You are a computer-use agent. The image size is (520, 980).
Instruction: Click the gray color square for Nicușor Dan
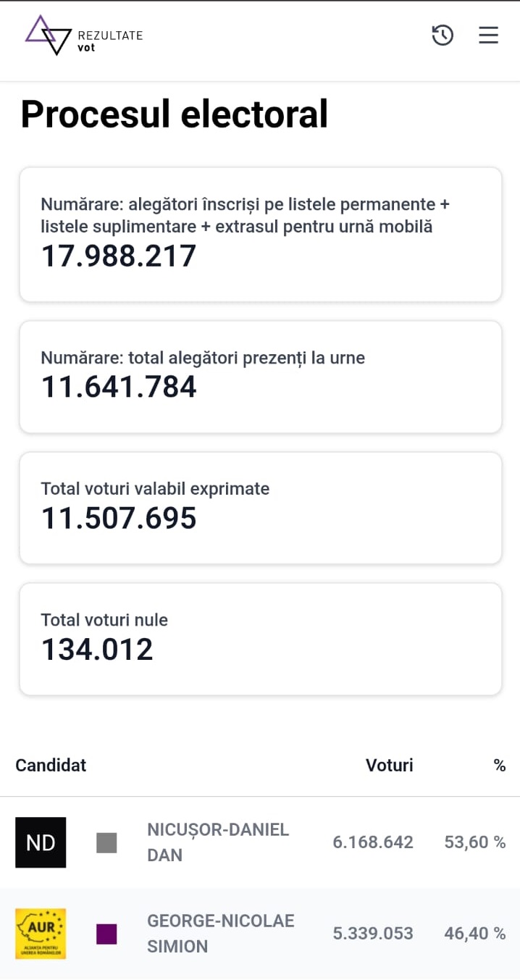coord(106,842)
